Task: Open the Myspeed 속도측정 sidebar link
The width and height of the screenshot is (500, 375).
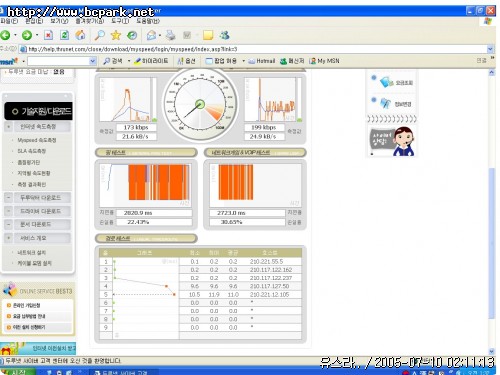Action: click(x=37, y=140)
